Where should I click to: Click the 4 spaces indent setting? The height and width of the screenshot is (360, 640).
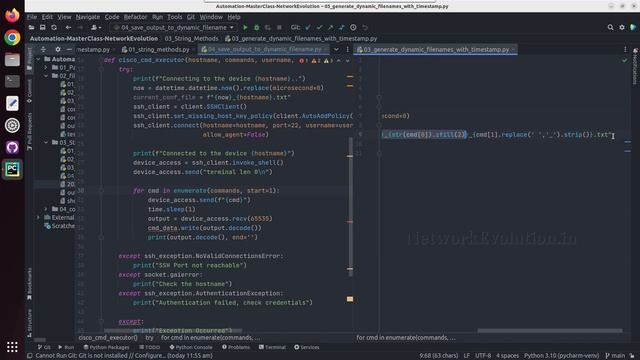(x=507, y=356)
